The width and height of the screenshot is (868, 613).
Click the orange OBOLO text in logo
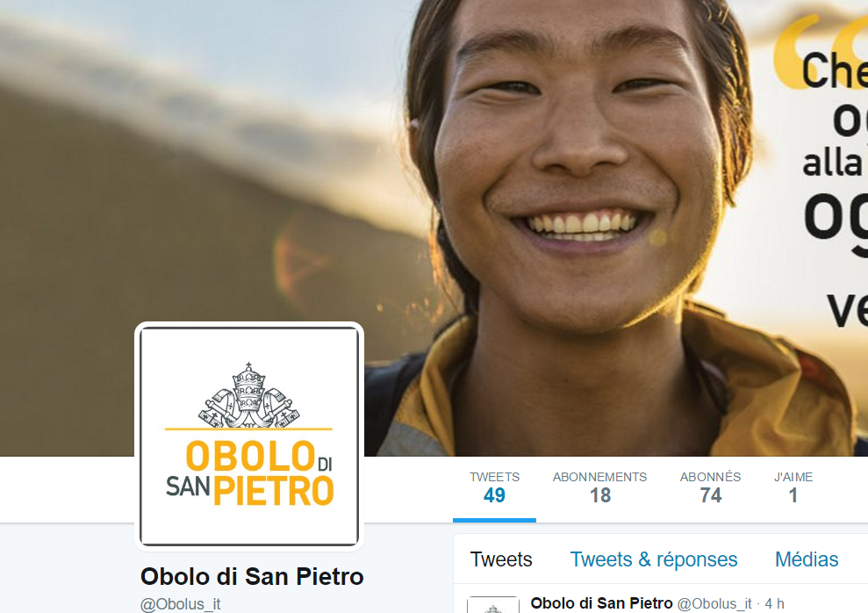point(250,457)
